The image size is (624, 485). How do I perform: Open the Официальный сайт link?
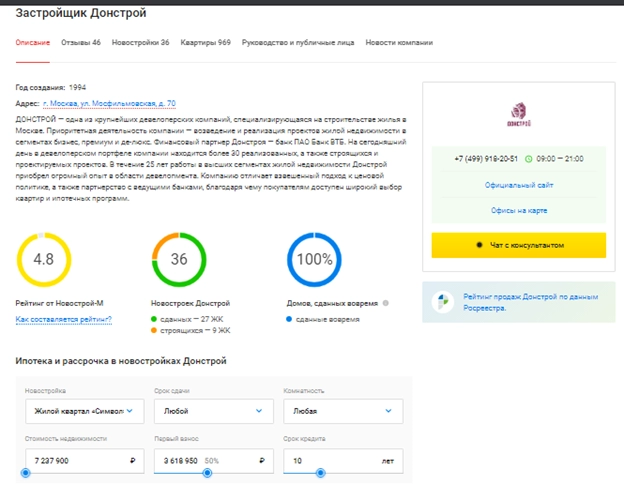pos(519,185)
